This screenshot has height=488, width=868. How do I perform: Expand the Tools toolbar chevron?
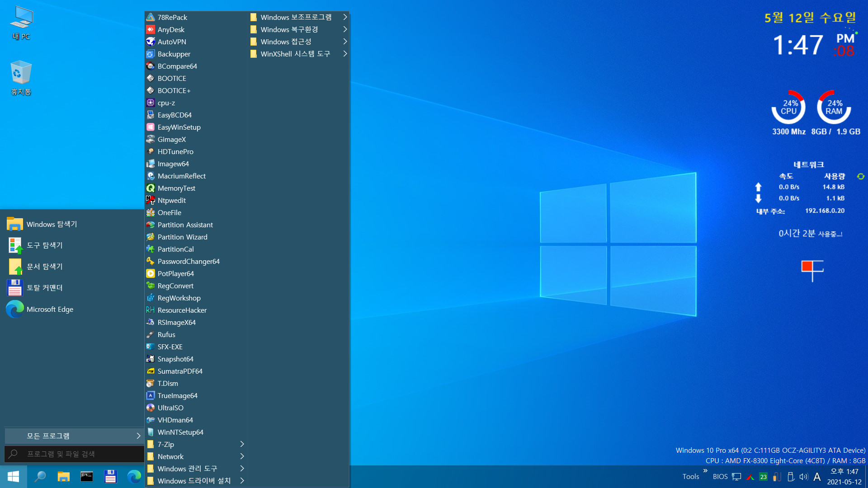[705, 471]
